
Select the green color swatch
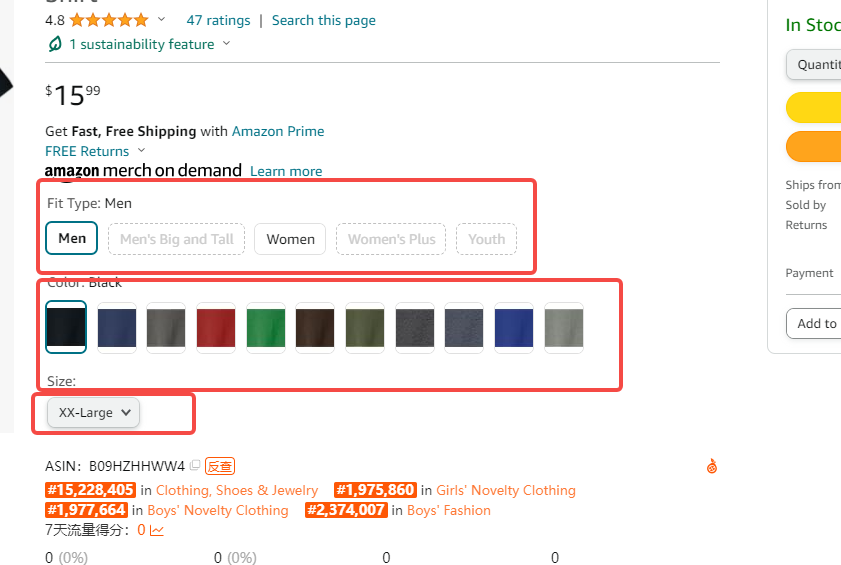[x=265, y=328]
